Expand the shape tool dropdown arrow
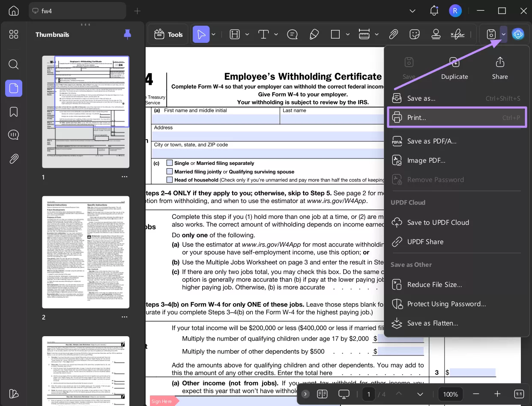Image resolution: width=532 pixels, height=406 pixels. [x=347, y=34]
